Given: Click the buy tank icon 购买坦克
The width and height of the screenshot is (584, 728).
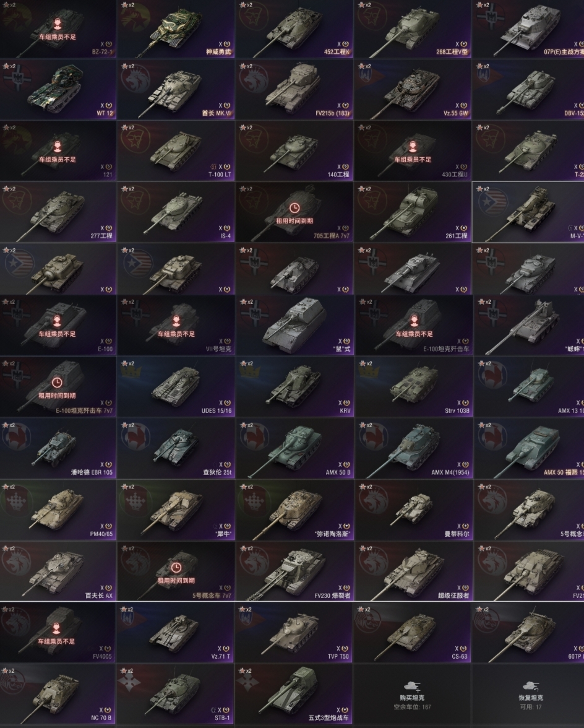Looking at the screenshot, I should pyautogui.click(x=411, y=686).
